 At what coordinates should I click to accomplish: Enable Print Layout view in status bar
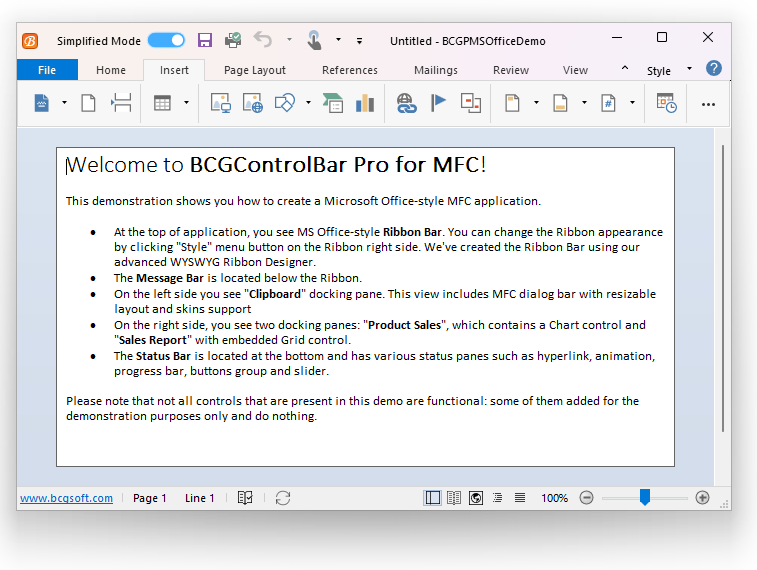pos(432,498)
